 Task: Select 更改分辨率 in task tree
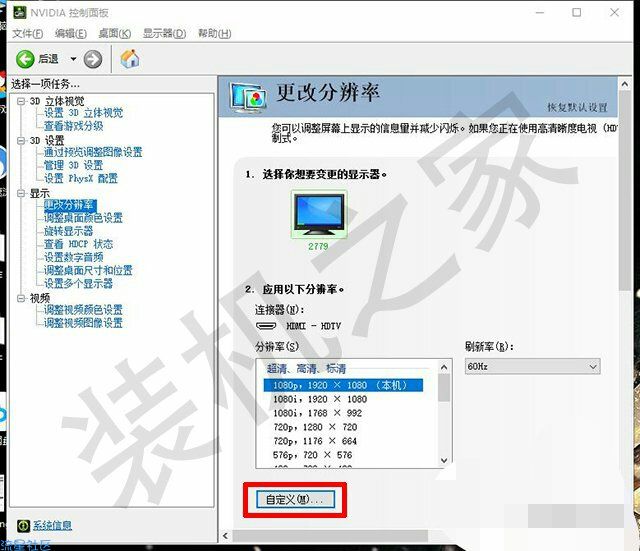point(70,205)
